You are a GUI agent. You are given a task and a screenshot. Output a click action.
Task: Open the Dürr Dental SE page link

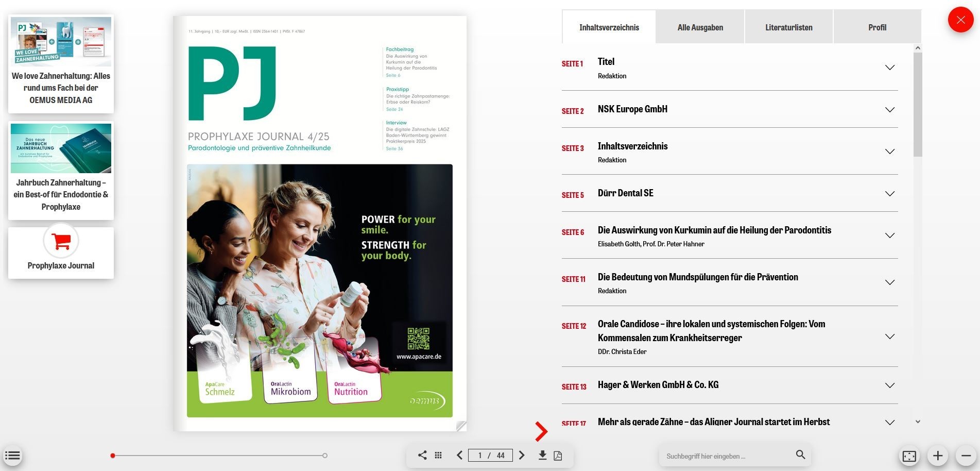(626, 193)
